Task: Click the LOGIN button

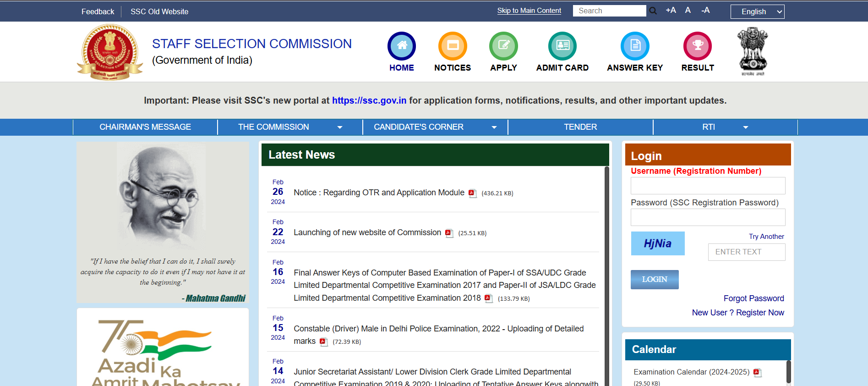Action: (655, 280)
